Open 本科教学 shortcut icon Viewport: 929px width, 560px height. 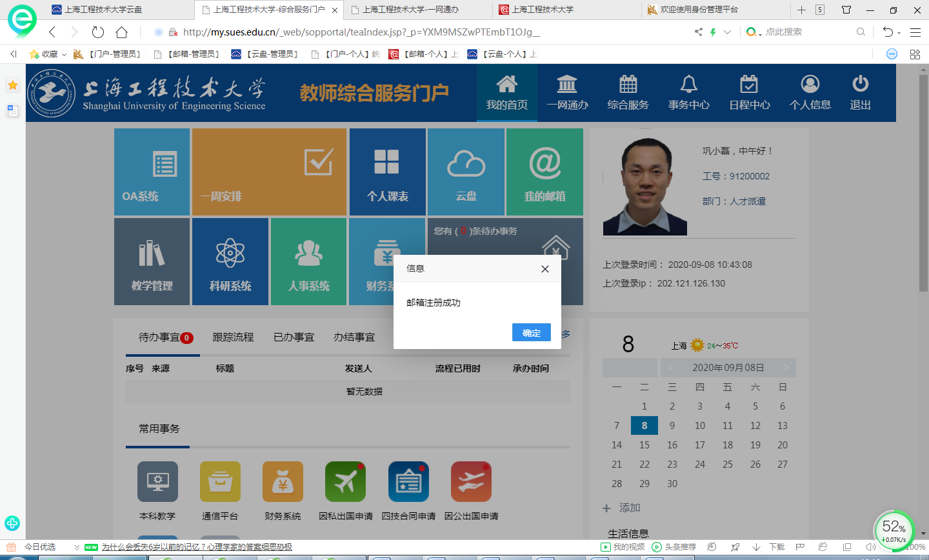pos(157,481)
